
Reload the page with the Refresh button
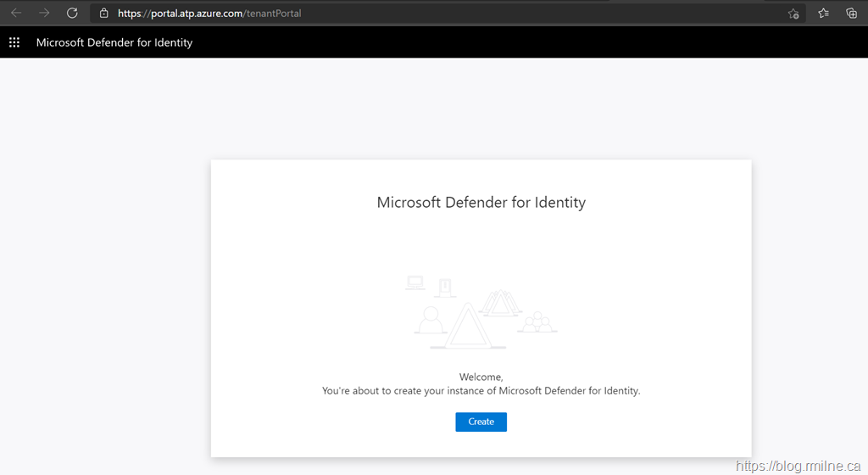(72, 13)
